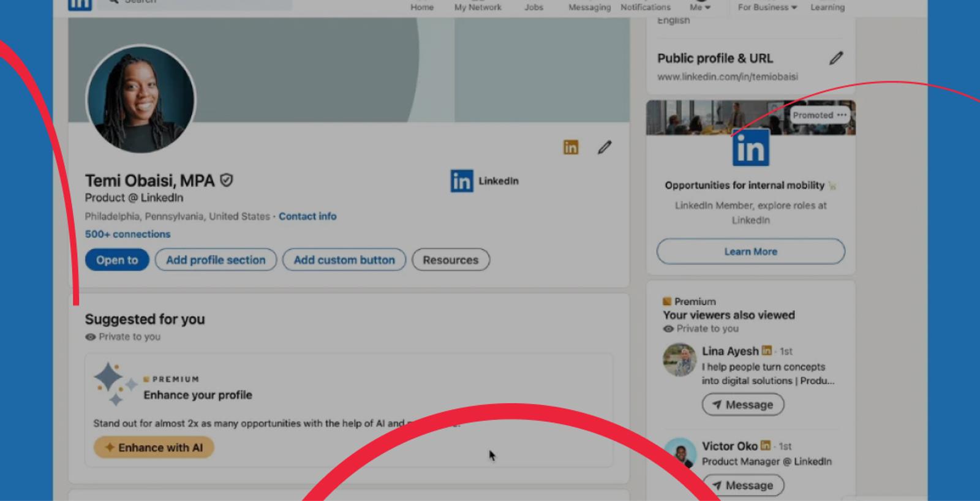Click the Opportunities for internal mobility headline
This screenshot has height=501, width=980.
click(x=745, y=185)
